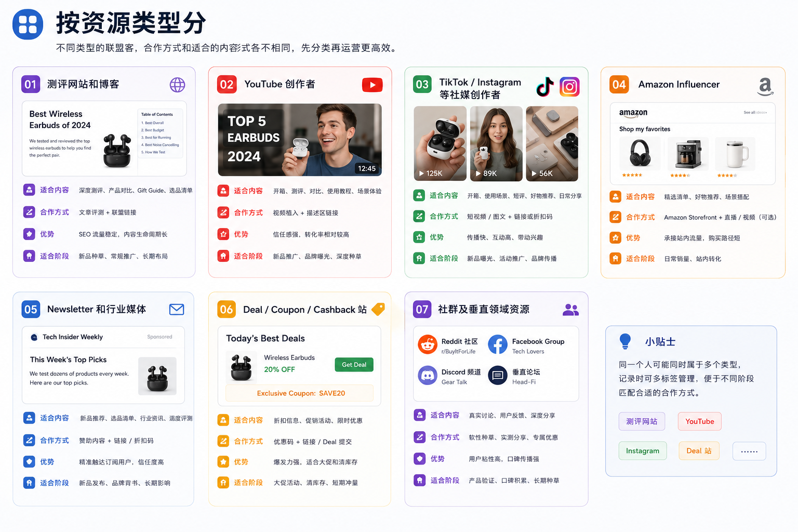Image resolution: width=798 pixels, height=532 pixels.
Task: Click the 'Shop my favorites' text
Action: (x=645, y=129)
